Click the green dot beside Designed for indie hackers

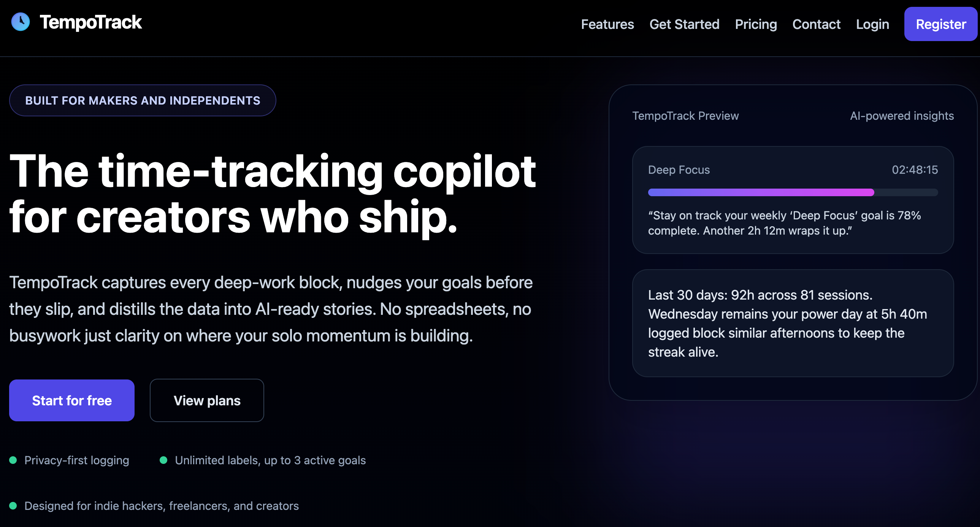[x=13, y=506]
